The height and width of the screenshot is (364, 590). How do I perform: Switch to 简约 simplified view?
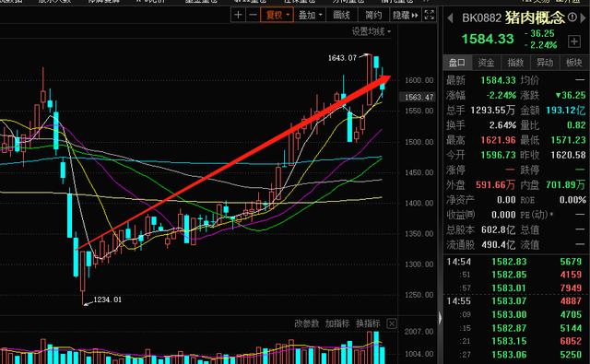tap(373, 15)
